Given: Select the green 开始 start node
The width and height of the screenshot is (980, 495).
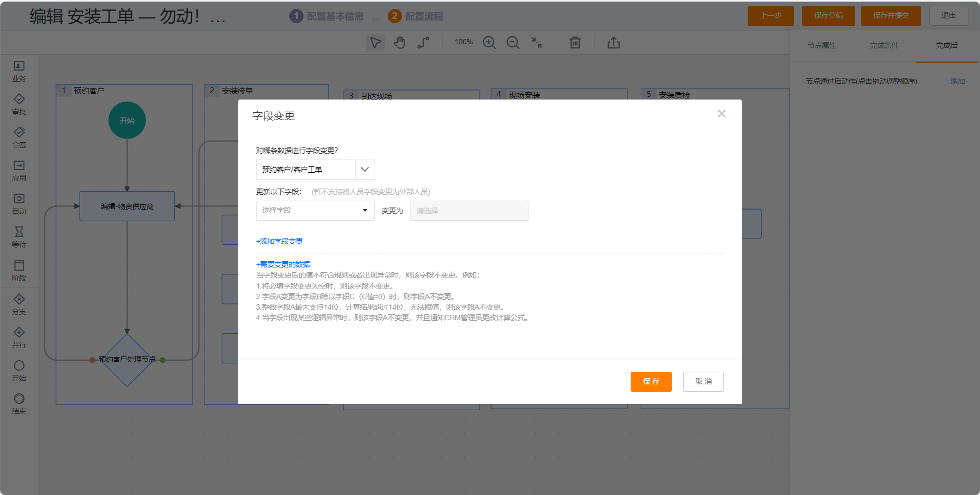Looking at the screenshot, I should coord(127,121).
